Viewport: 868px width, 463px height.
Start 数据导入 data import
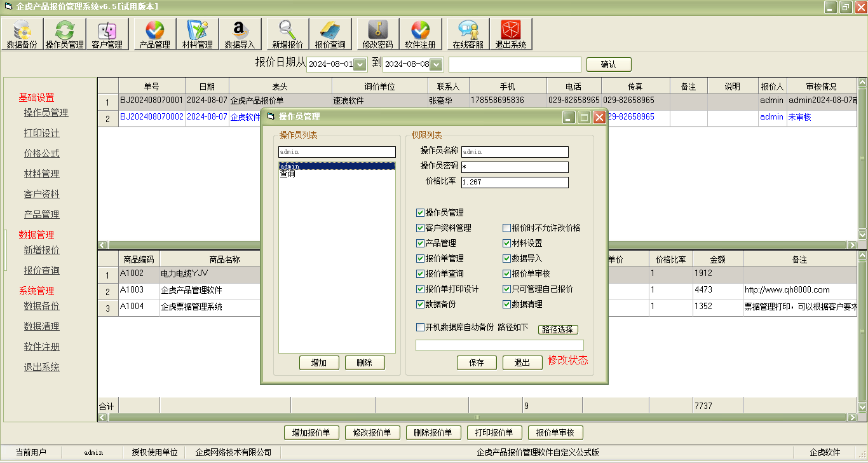(240, 33)
